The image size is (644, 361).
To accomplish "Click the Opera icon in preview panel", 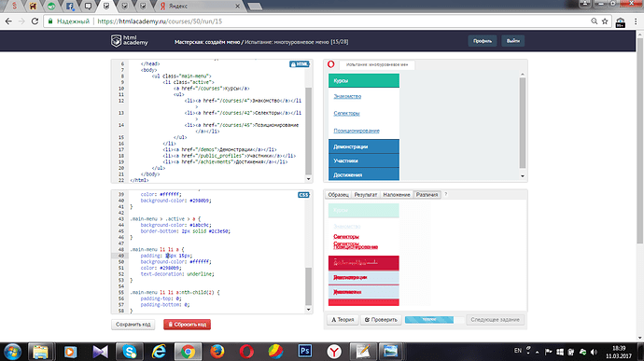I will [331, 64].
